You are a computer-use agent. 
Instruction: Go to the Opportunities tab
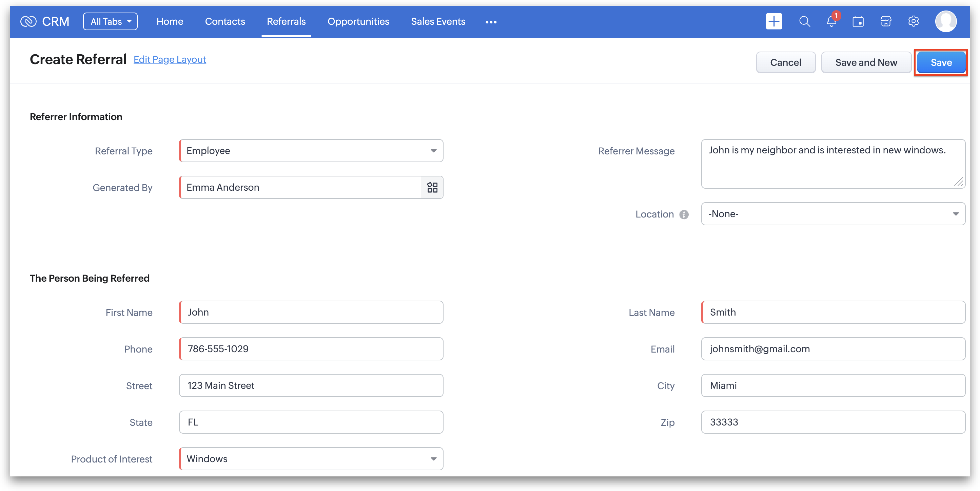pyautogui.click(x=358, y=21)
